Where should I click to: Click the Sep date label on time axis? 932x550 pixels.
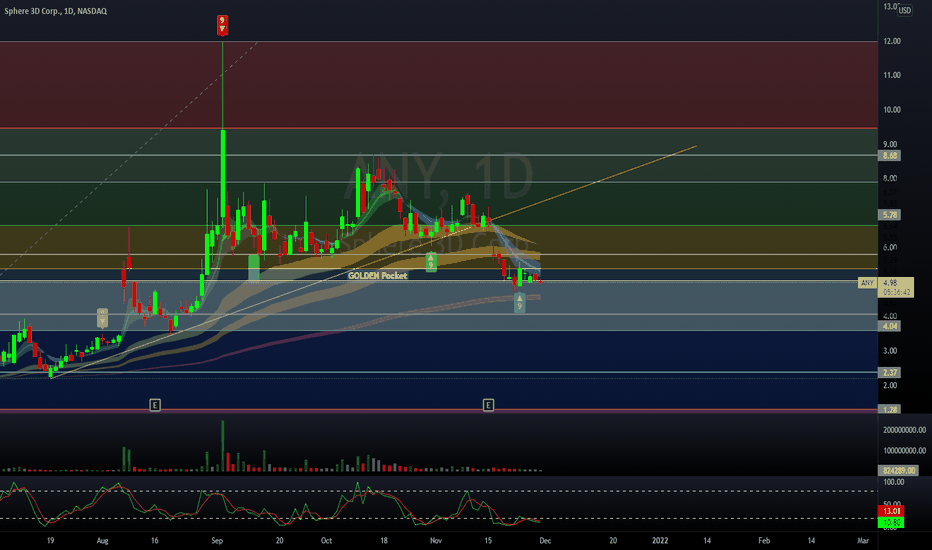pos(217,540)
